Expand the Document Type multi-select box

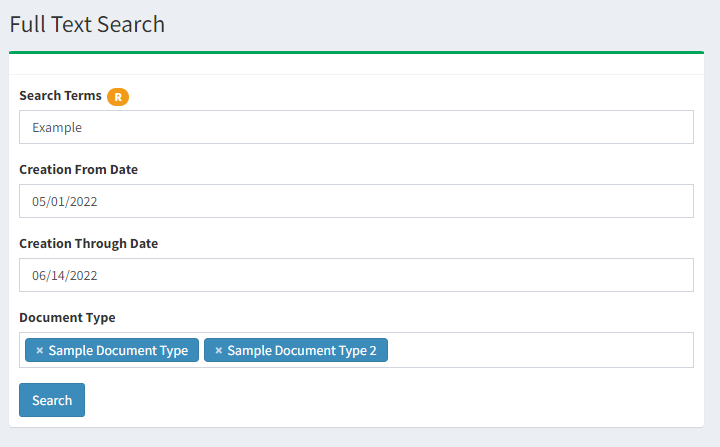(540, 350)
